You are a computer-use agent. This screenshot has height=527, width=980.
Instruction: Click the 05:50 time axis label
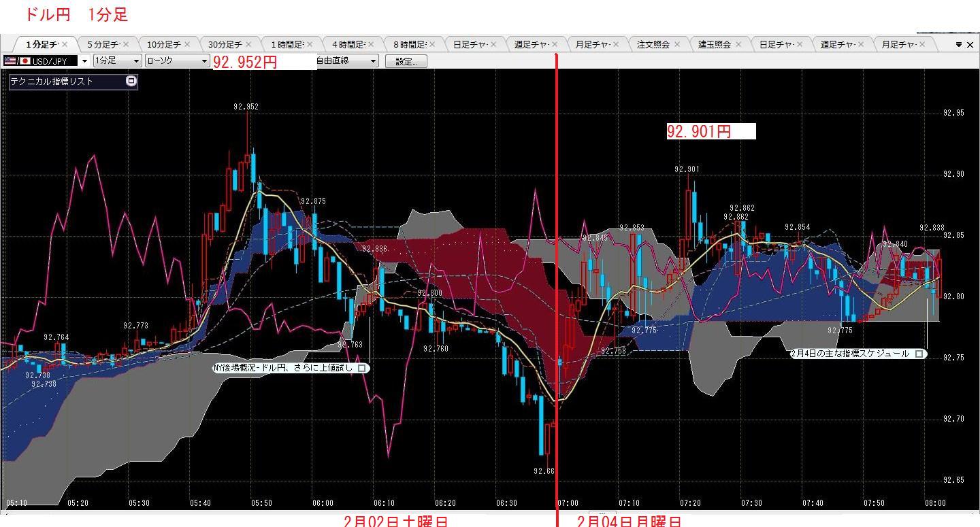click(x=261, y=503)
